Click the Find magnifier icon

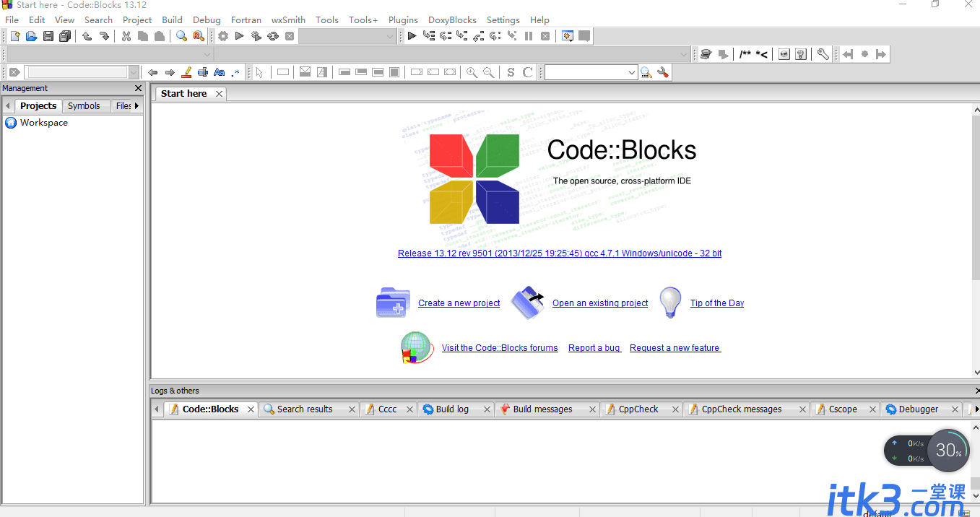point(182,36)
